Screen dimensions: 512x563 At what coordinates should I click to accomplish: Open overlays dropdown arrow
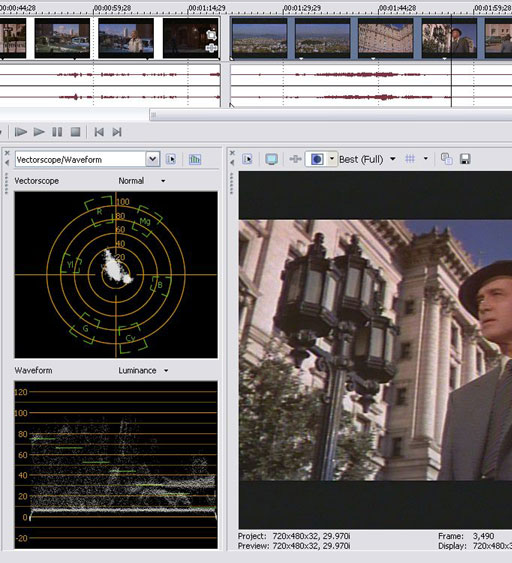point(426,158)
